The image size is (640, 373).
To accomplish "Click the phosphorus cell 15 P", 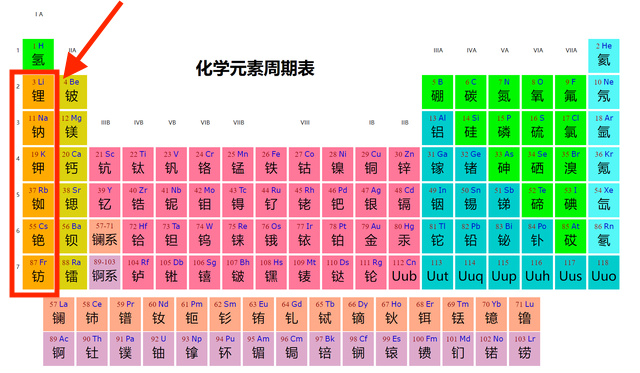I will pyautogui.click(x=504, y=128).
